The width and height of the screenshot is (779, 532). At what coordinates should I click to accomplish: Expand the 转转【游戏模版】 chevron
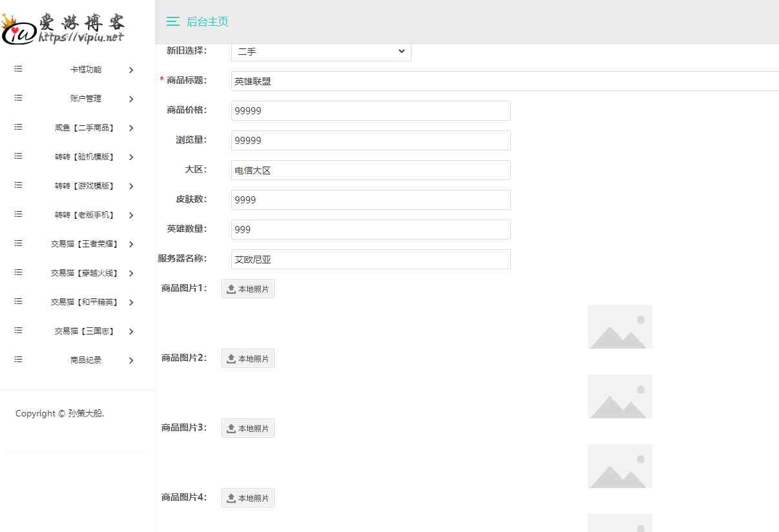[131, 186]
